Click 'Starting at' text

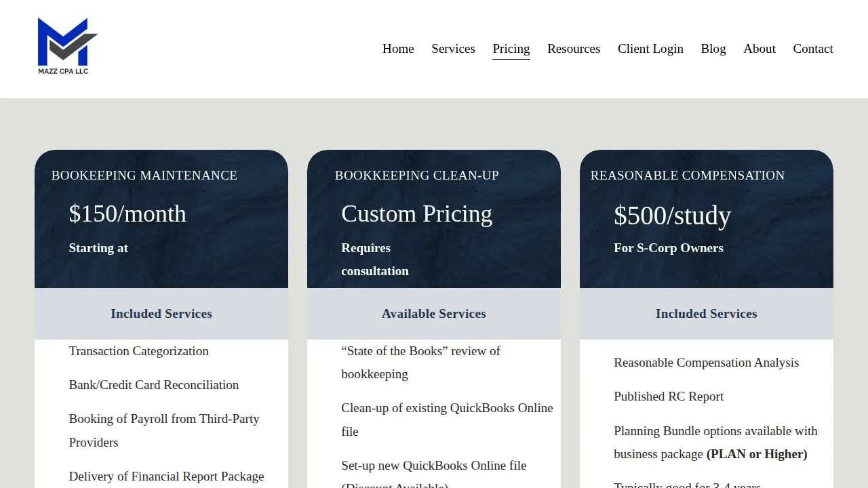pos(98,248)
